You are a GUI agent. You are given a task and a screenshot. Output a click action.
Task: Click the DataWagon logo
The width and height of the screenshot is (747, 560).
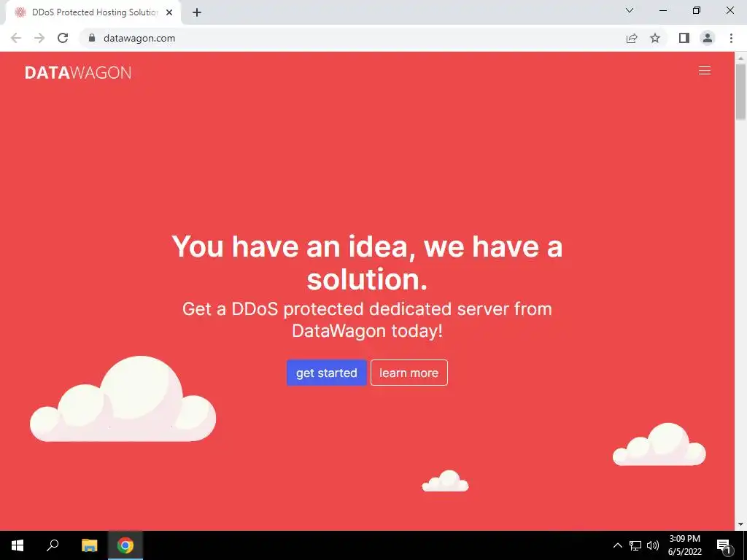tap(78, 72)
